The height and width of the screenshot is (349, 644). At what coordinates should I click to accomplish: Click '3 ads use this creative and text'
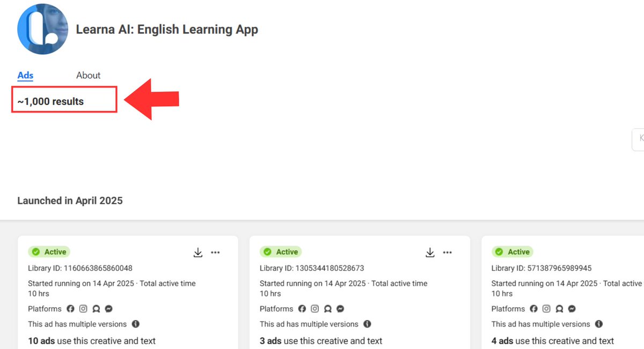321,341
